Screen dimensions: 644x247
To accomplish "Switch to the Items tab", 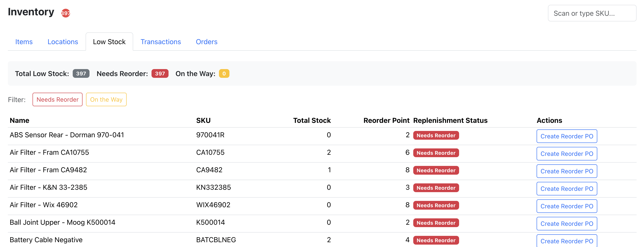I will [24, 42].
